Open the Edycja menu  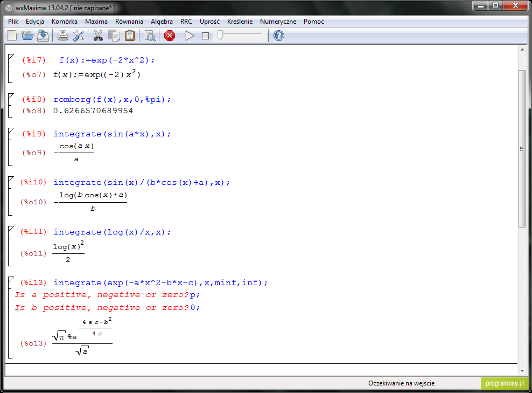[x=35, y=22]
